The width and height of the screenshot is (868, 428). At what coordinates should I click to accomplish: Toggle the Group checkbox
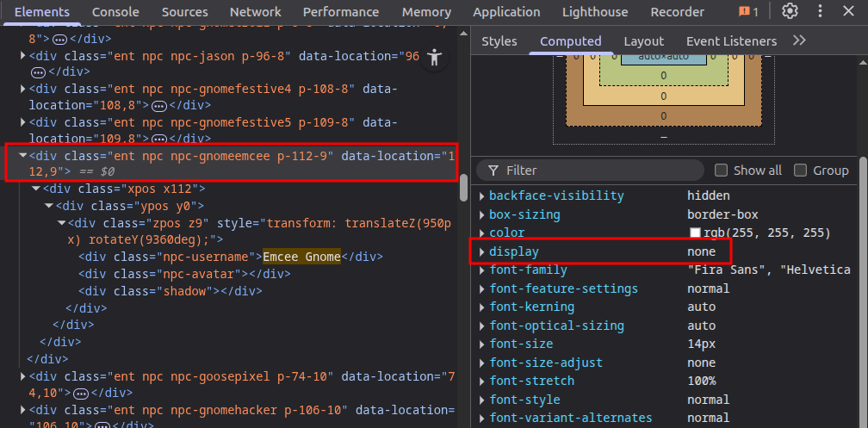801,171
